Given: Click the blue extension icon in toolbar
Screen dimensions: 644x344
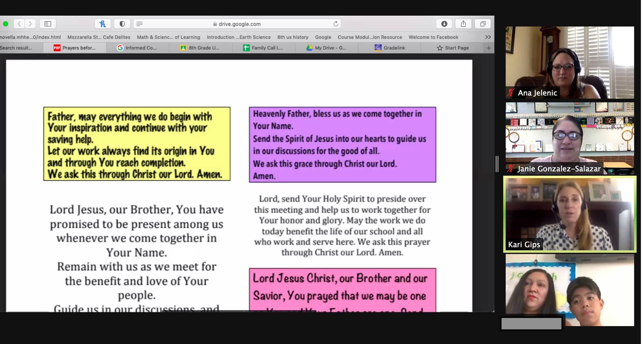Looking at the screenshot, I should [103, 24].
